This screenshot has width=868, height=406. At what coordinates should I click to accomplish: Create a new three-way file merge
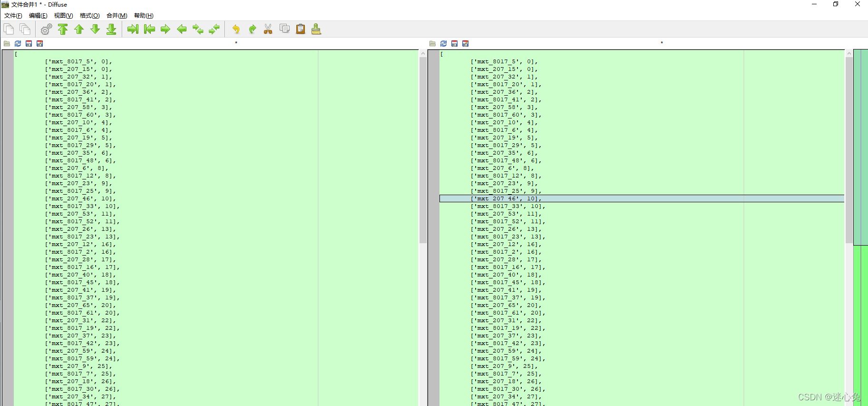click(25, 29)
